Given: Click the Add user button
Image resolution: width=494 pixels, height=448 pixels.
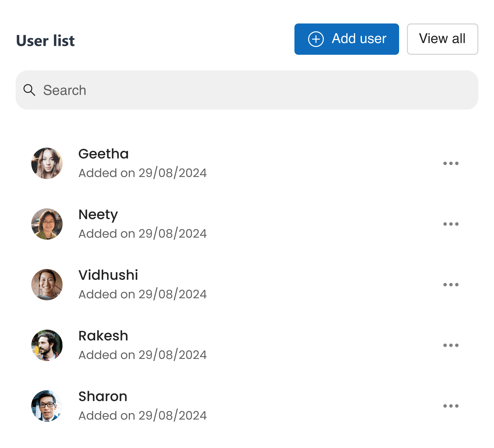Looking at the screenshot, I should (x=347, y=39).
